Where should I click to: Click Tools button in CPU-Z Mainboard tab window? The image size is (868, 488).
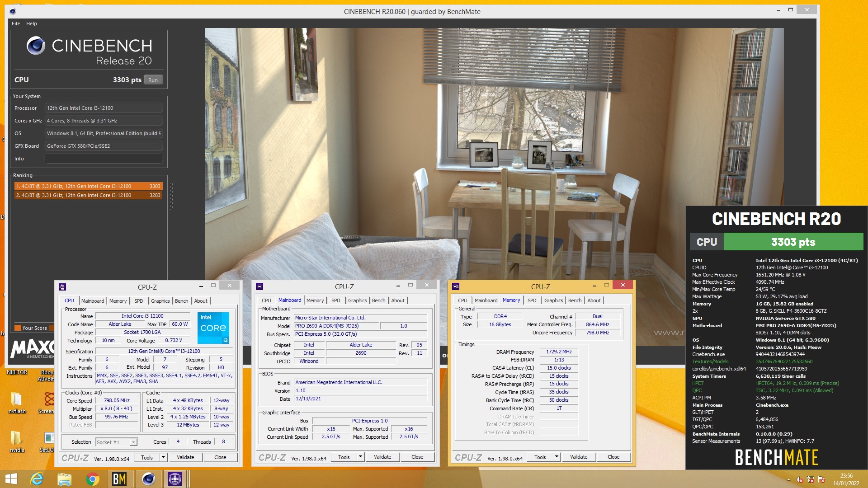344,457
